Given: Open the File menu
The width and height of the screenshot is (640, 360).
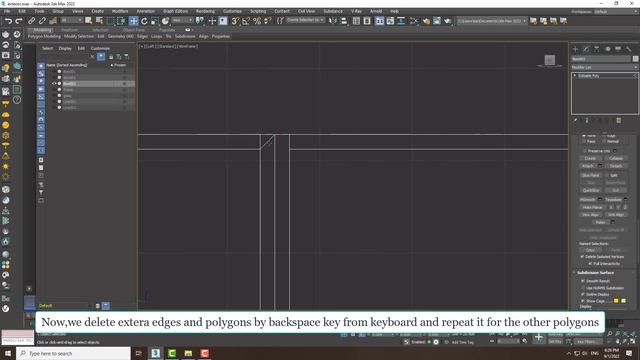Looking at the screenshot, I should pyautogui.click(x=7, y=11).
